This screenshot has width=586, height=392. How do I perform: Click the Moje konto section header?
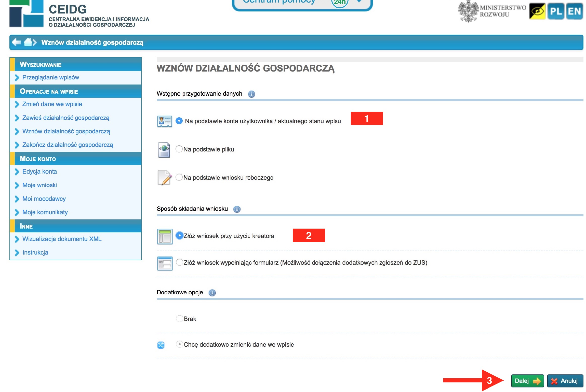tap(76, 159)
